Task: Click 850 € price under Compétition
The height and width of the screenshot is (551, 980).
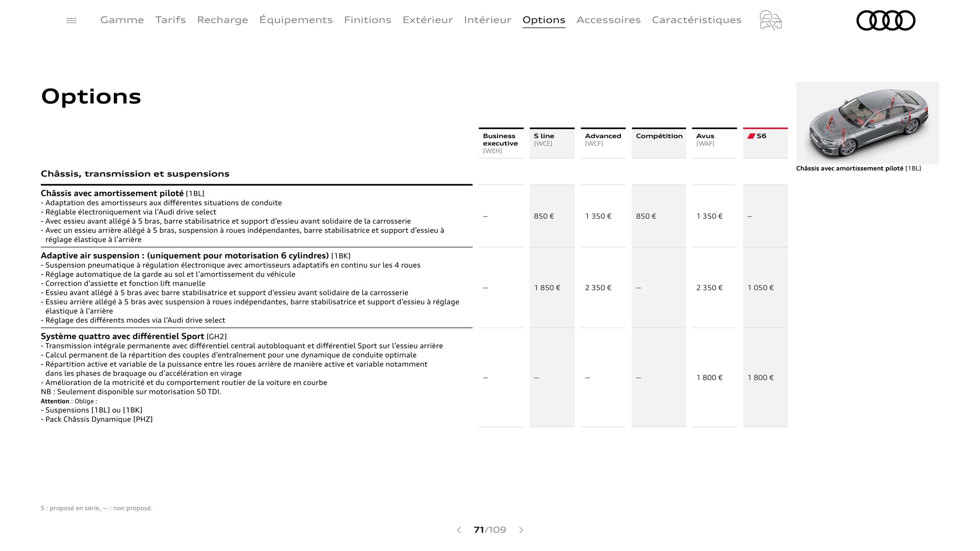Action: click(646, 216)
